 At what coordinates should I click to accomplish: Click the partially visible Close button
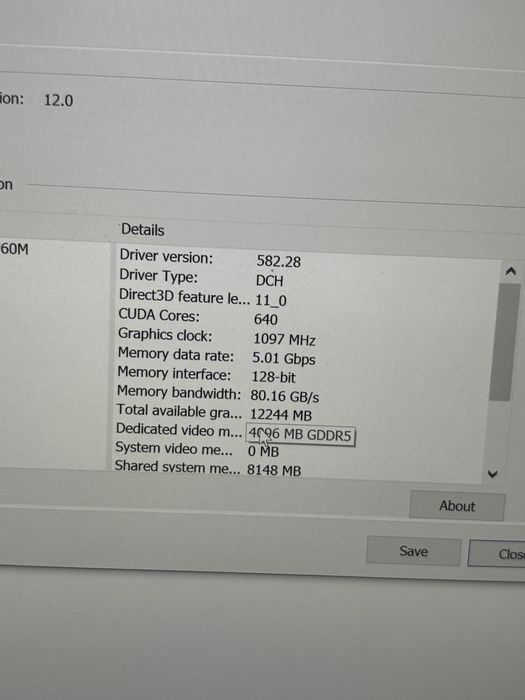click(497, 554)
